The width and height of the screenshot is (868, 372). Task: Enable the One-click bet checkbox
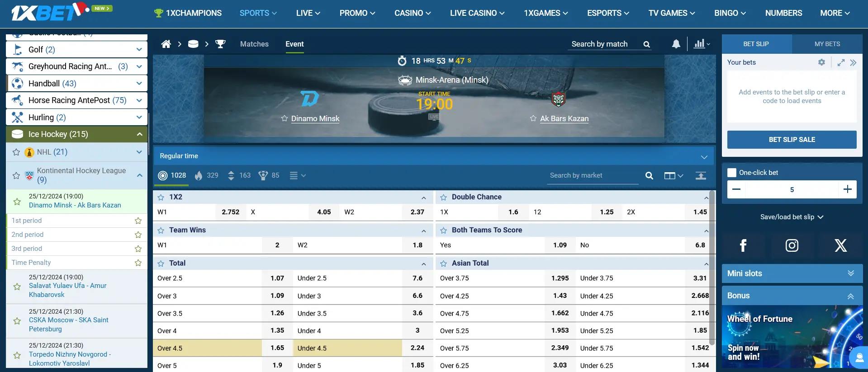(732, 173)
